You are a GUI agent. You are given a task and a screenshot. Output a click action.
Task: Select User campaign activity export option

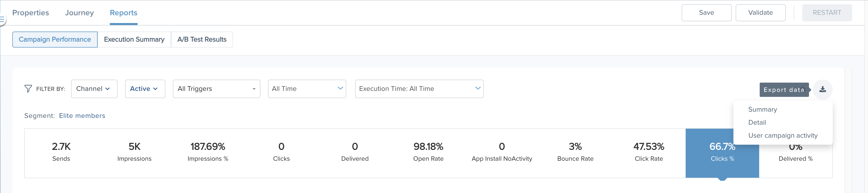(x=782, y=135)
